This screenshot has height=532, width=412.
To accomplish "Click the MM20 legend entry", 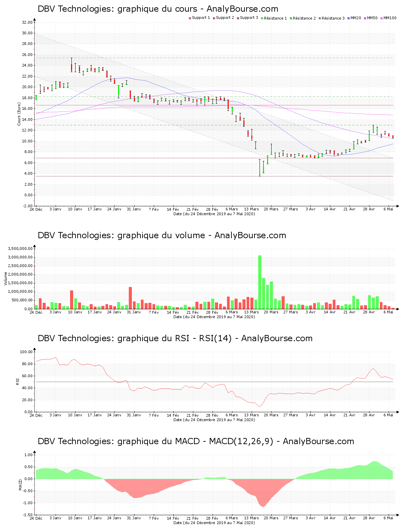I will coord(354,18).
